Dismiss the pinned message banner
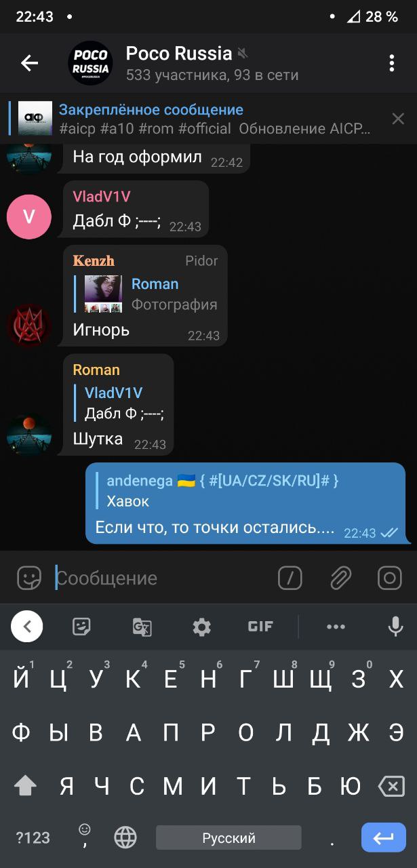Image resolution: width=417 pixels, height=868 pixels. (398, 119)
